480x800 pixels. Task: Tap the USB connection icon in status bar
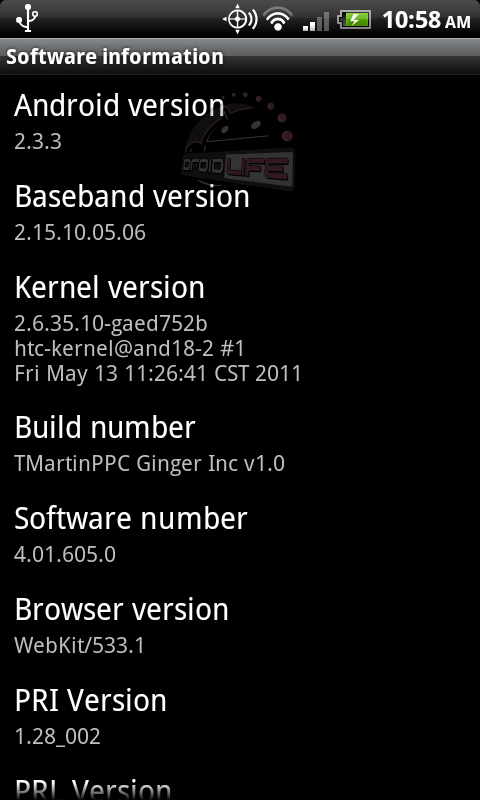(27, 19)
